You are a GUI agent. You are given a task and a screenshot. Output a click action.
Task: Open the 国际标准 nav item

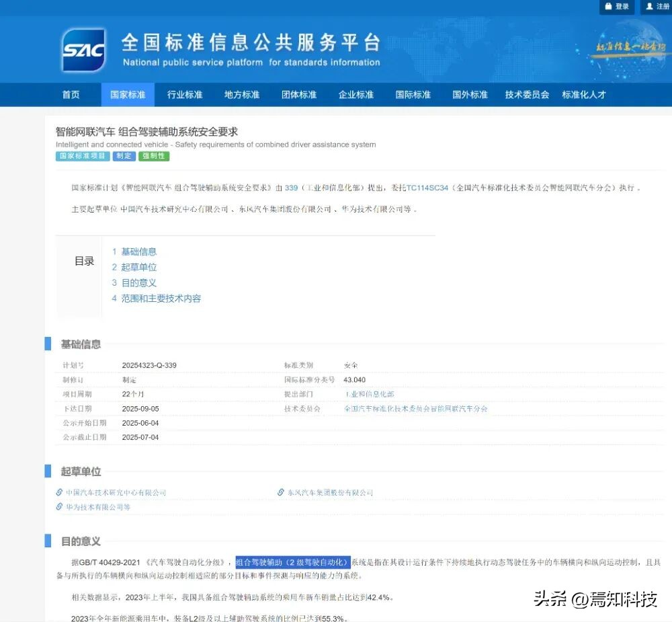click(x=413, y=94)
